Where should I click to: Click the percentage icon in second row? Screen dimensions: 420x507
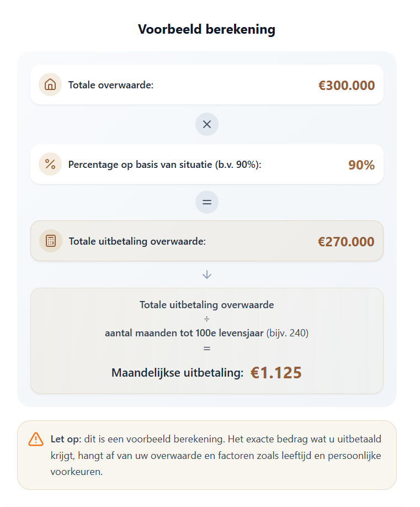[50, 165]
